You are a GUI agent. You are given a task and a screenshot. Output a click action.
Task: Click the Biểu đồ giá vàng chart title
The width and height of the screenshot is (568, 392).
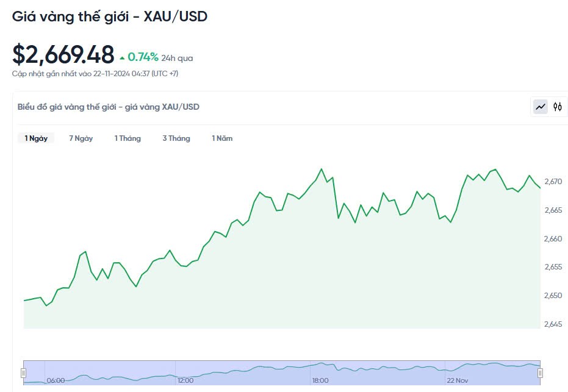tap(108, 107)
